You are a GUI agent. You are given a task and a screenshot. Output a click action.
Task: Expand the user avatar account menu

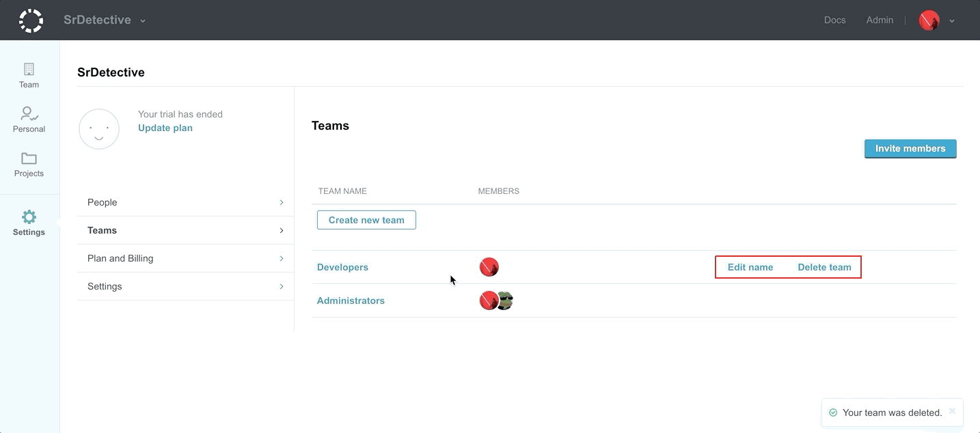[936, 20]
